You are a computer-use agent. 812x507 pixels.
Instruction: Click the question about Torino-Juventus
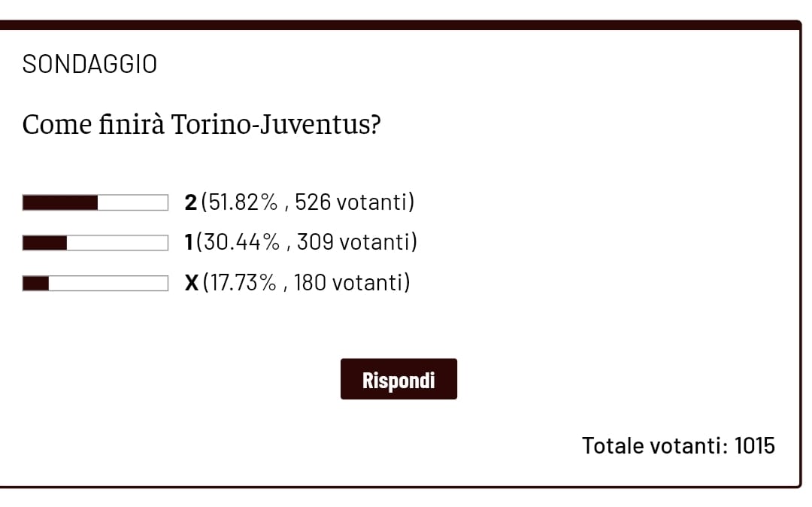201,124
